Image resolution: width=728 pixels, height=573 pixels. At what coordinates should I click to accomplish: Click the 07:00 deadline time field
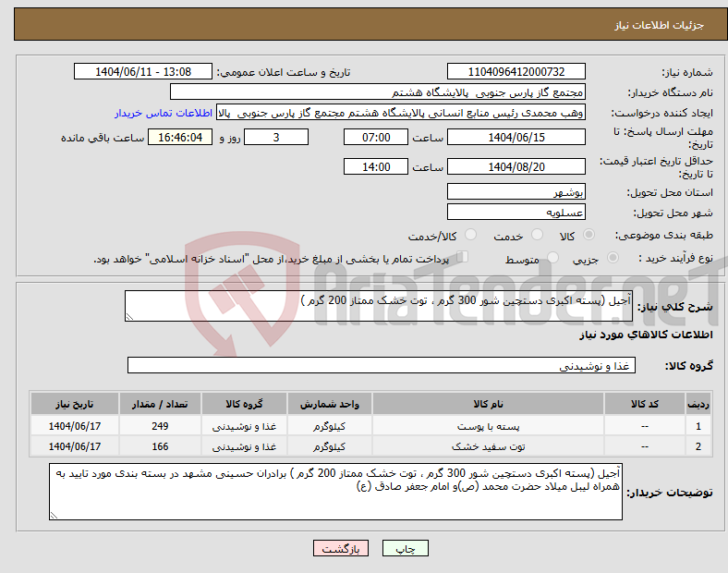coord(374,137)
